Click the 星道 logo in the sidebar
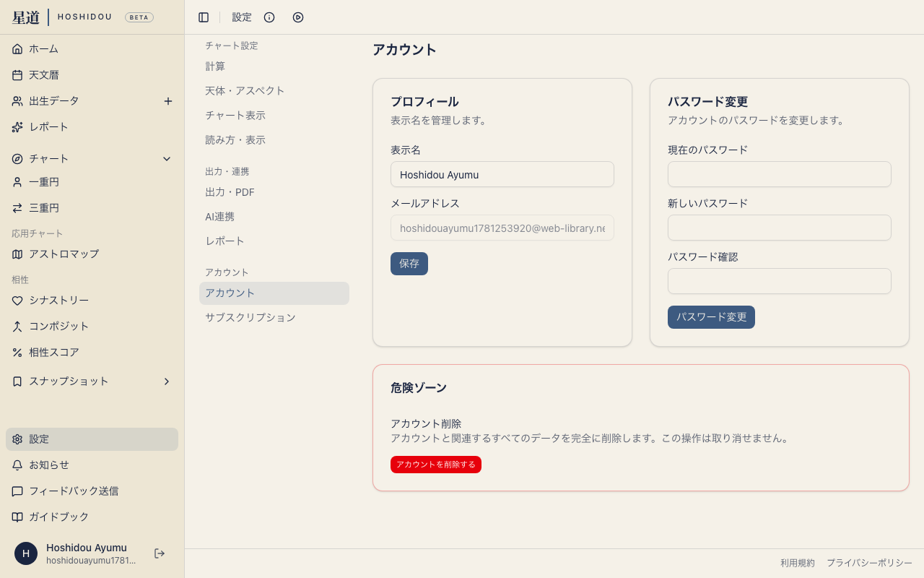The width and height of the screenshot is (924, 578). [x=26, y=17]
